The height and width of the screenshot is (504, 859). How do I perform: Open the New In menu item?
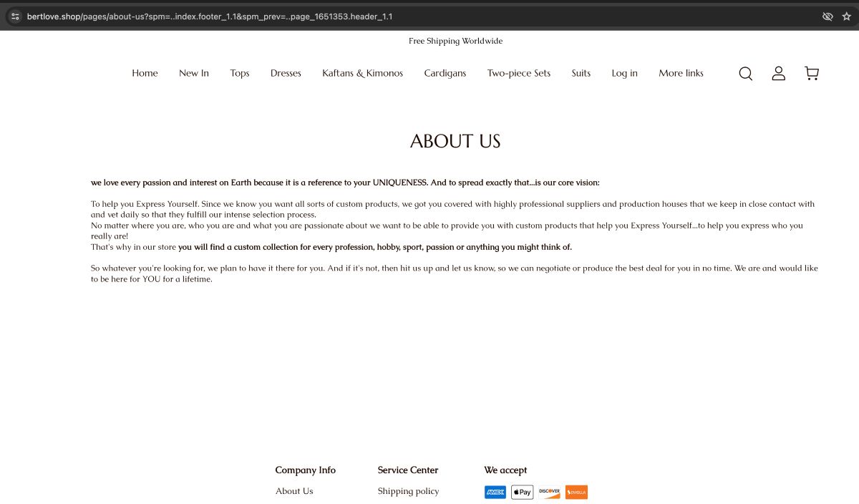194,73
